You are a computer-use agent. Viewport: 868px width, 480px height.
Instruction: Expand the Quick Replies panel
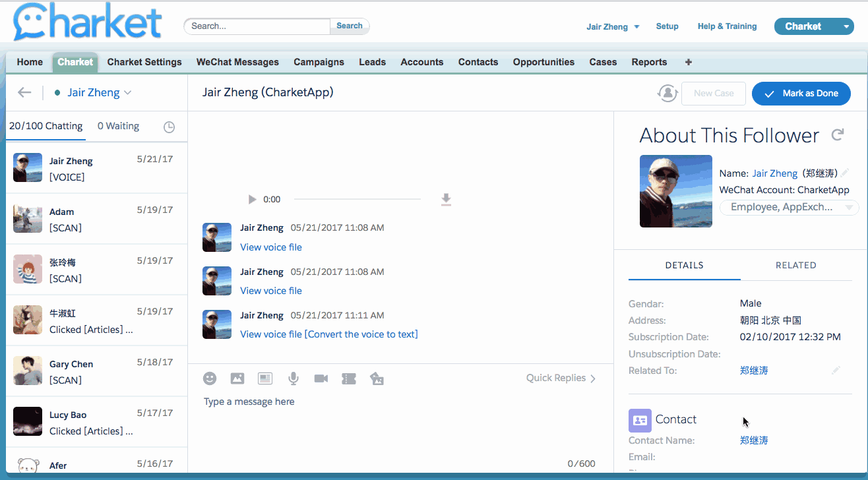(561, 378)
